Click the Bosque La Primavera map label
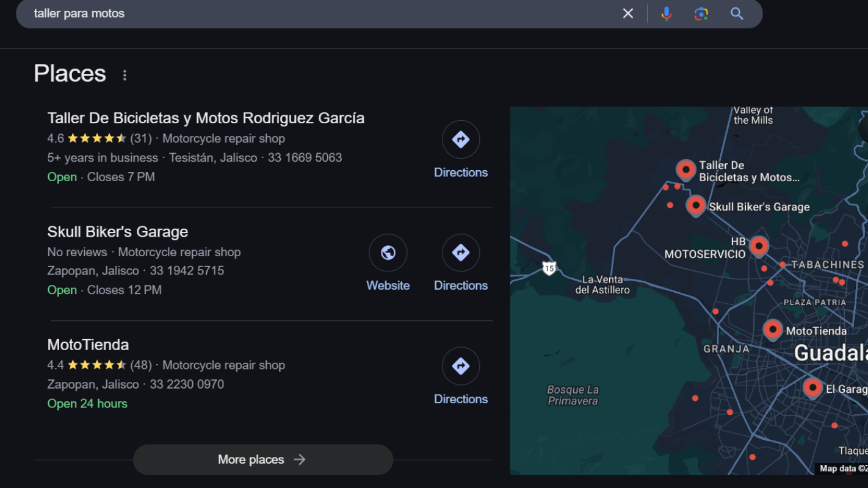This screenshot has width=868, height=488. pos(573,395)
